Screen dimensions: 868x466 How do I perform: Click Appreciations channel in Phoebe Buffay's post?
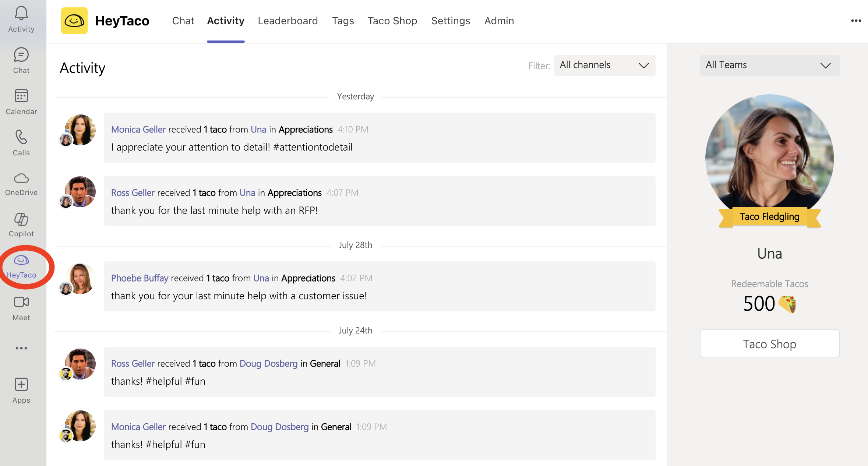coord(308,278)
